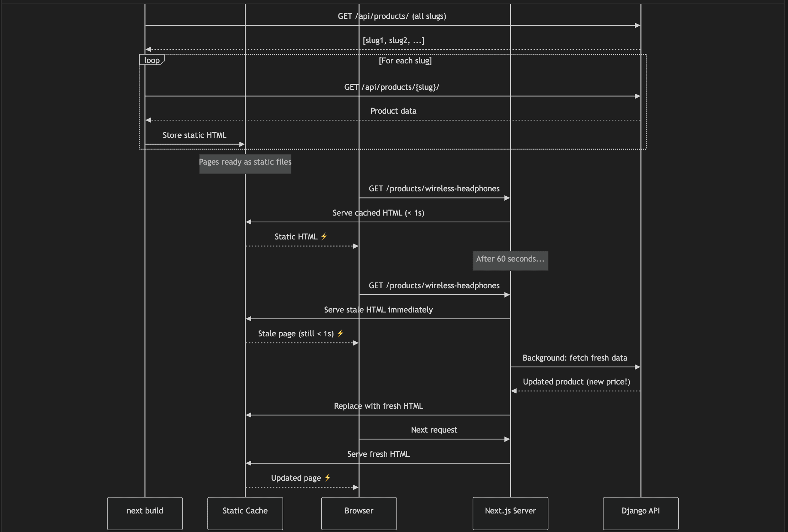
Task: Select the Updated product (new price!) label
Action: [x=576, y=382]
